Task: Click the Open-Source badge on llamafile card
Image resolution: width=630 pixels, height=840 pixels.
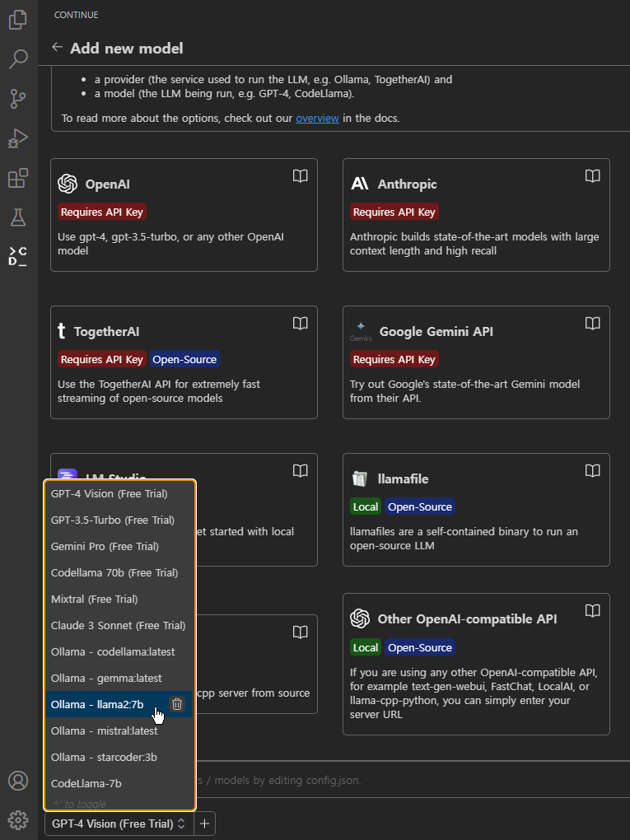Action: (x=420, y=506)
